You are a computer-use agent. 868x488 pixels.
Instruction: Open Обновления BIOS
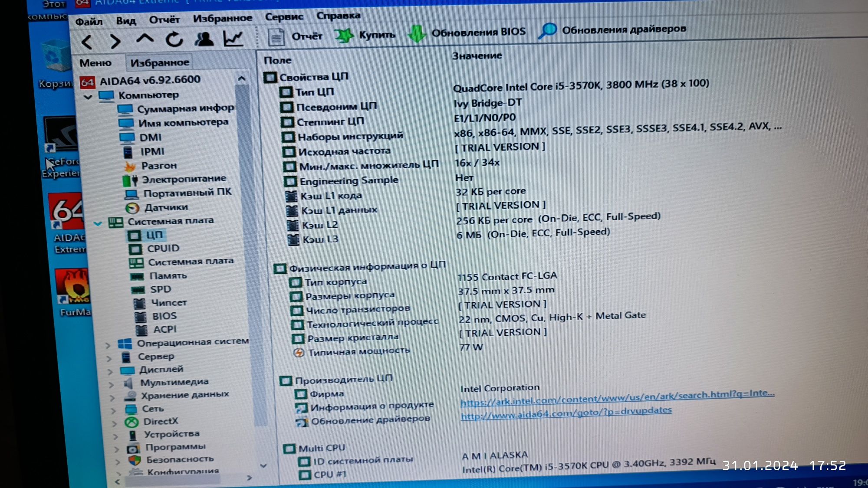click(467, 33)
